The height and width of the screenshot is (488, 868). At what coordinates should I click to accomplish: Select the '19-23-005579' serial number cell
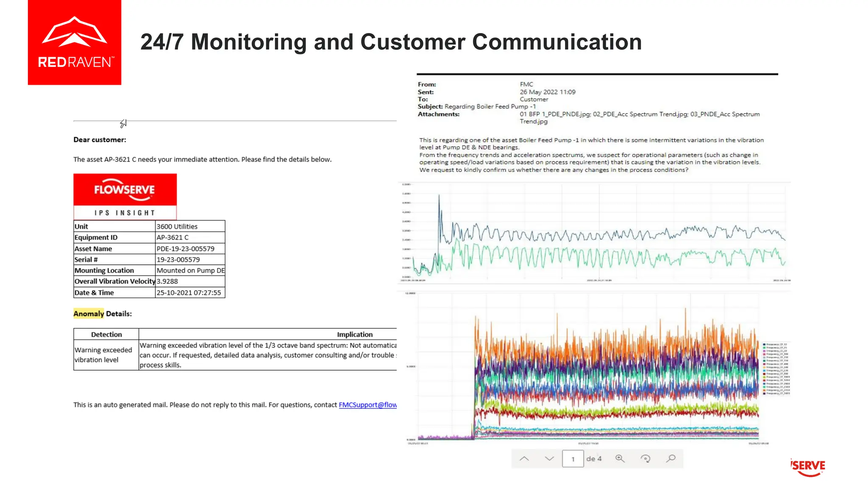tap(190, 260)
